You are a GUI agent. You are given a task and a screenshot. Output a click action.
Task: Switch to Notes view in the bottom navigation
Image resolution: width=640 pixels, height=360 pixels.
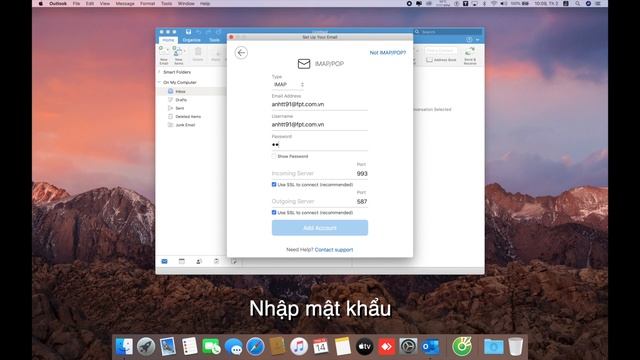pos(234,261)
